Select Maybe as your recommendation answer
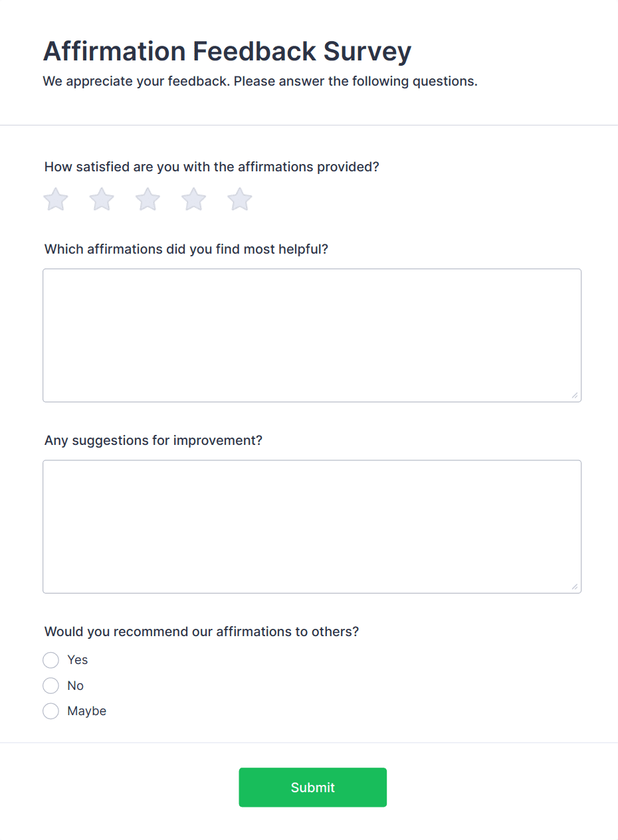618x840 pixels. (x=51, y=711)
